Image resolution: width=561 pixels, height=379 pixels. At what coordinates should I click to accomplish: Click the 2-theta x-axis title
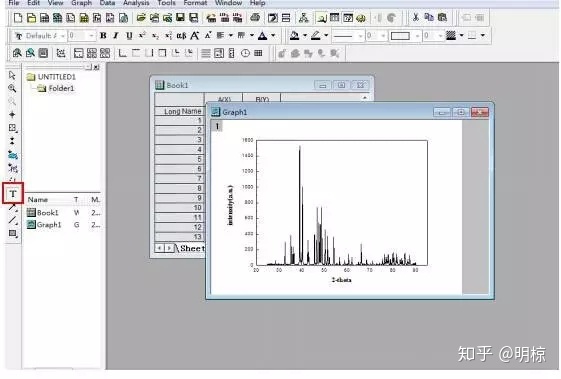(341, 280)
